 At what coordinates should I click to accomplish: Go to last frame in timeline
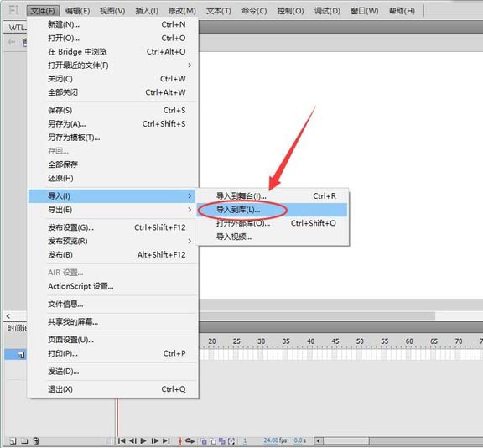166,441
